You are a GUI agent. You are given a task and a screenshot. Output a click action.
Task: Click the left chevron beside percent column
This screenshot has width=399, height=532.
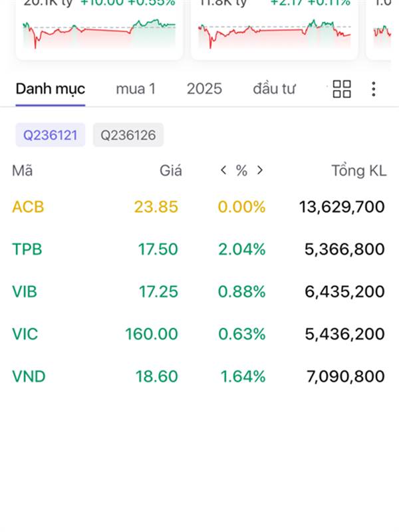pyautogui.click(x=223, y=170)
